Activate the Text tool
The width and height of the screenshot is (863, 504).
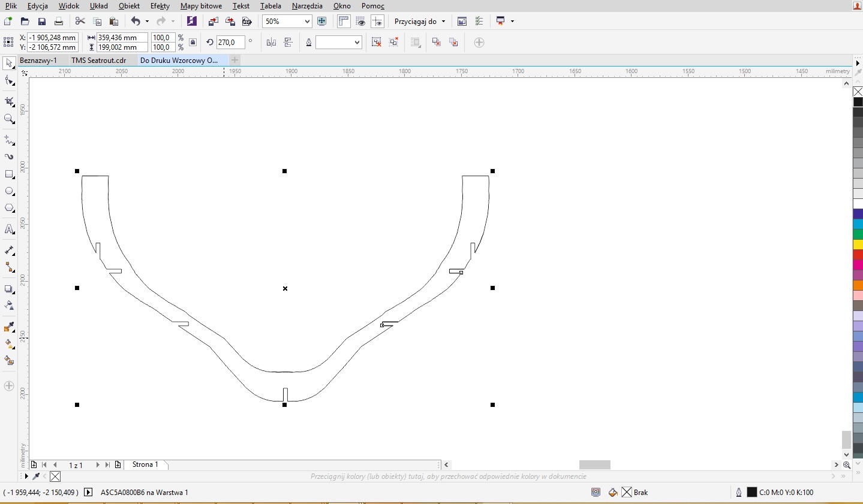9,229
